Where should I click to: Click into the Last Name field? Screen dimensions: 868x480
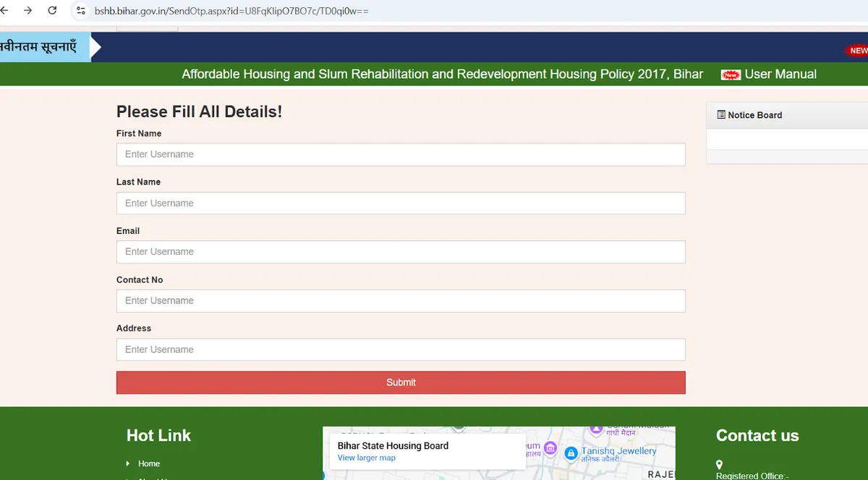401,203
